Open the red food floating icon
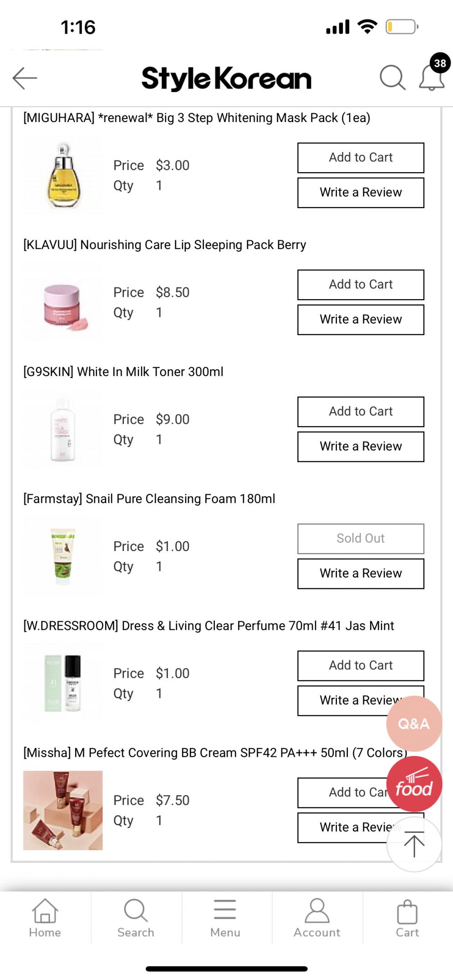This screenshot has width=453, height=980. coord(413,785)
